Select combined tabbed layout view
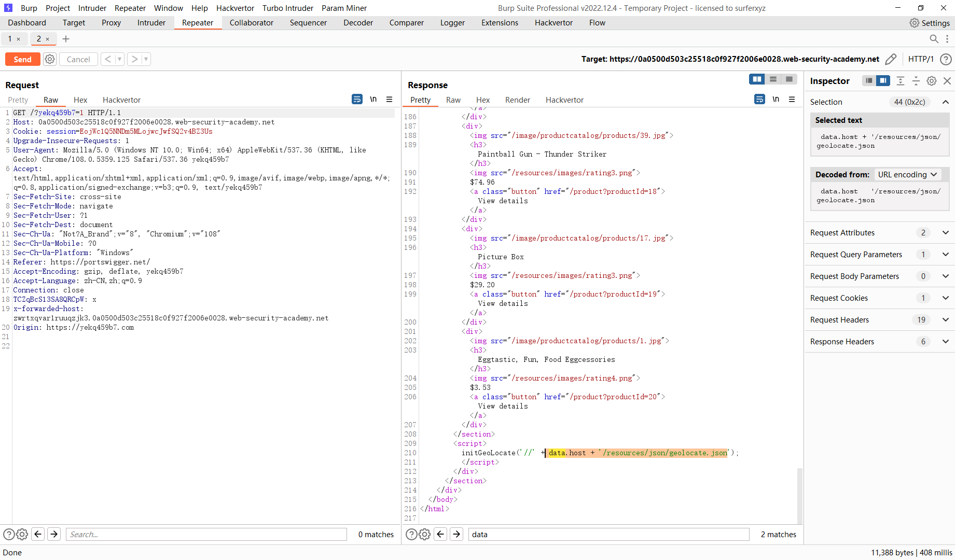This screenshot has width=955, height=560. pos(789,79)
